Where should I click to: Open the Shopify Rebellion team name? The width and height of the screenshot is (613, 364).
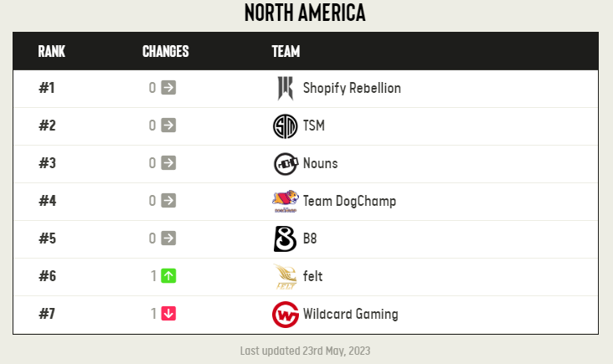(x=352, y=88)
